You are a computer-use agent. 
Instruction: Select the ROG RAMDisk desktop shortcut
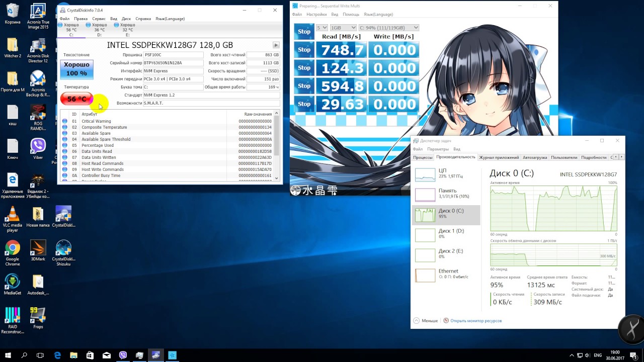38,117
